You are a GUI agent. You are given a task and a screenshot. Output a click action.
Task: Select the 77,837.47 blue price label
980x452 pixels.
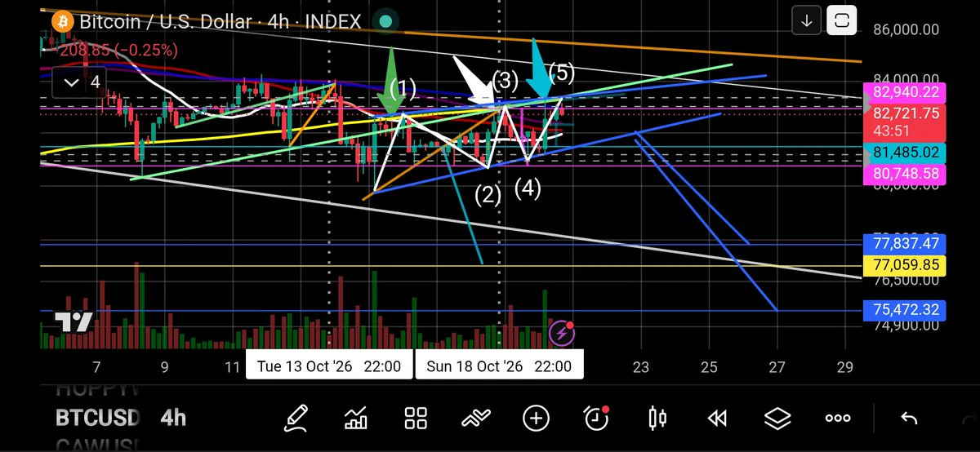click(x=905, y=243)
